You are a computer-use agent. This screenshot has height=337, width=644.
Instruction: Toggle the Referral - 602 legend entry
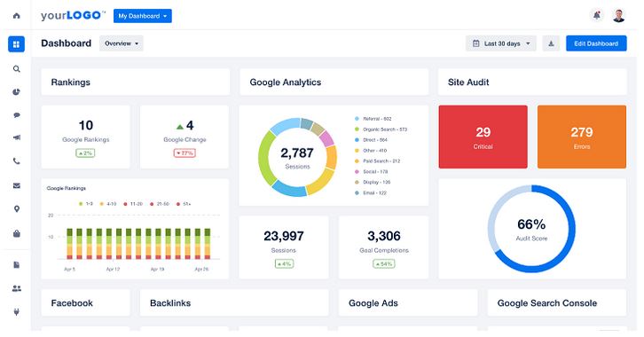373,119
